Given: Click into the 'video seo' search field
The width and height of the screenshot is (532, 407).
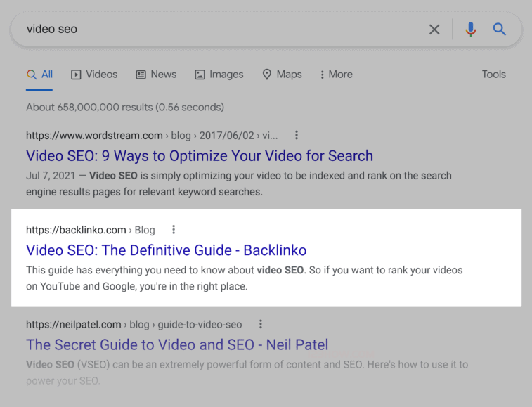Looking at the screenshot, I should [211, 30].
